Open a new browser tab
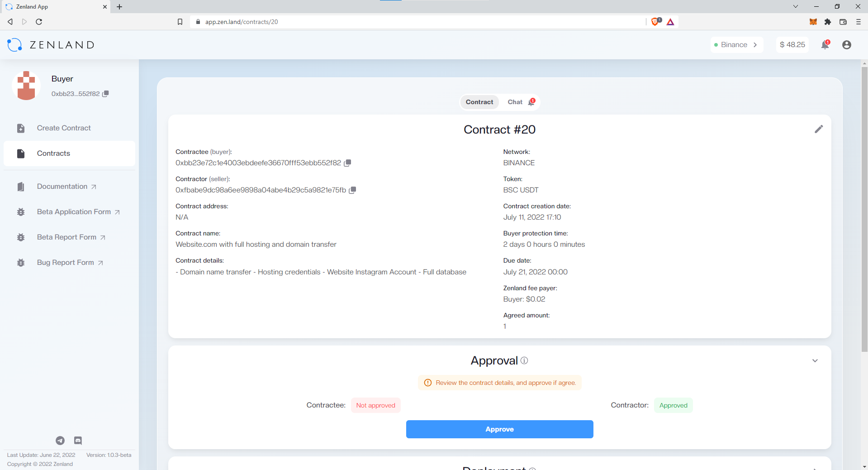This screenshot has width=868, height=470. (x=119, y=7)
